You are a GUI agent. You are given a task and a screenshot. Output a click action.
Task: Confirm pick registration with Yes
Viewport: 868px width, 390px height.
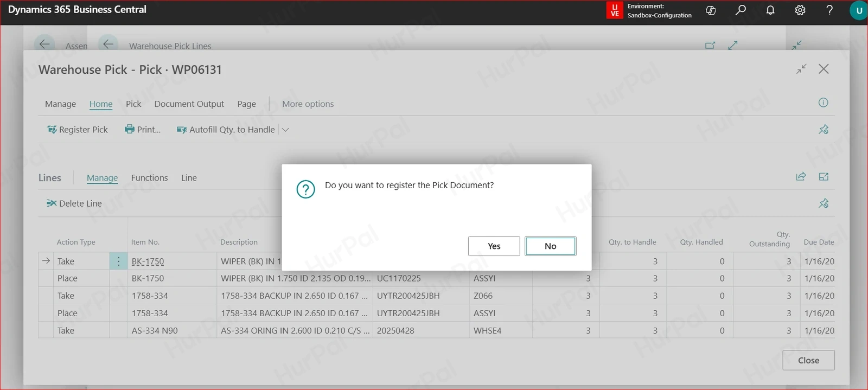click(x=494, y=246)
